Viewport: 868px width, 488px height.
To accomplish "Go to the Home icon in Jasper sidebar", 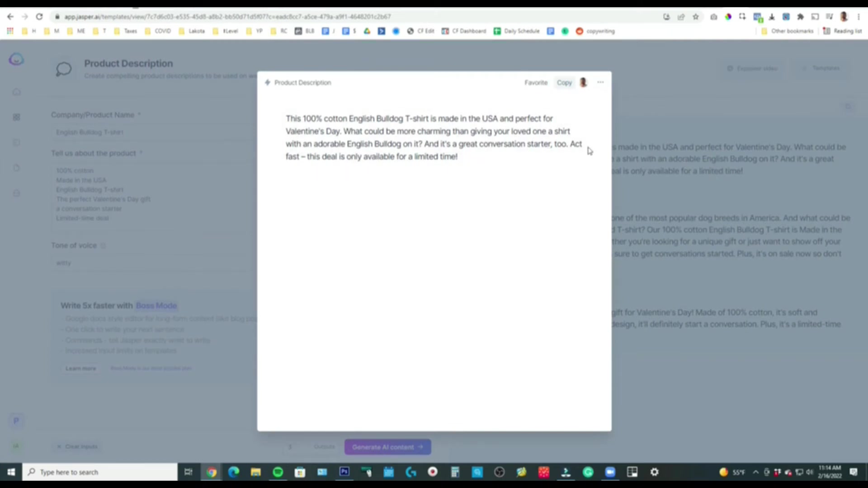I will tap(16, 92).
